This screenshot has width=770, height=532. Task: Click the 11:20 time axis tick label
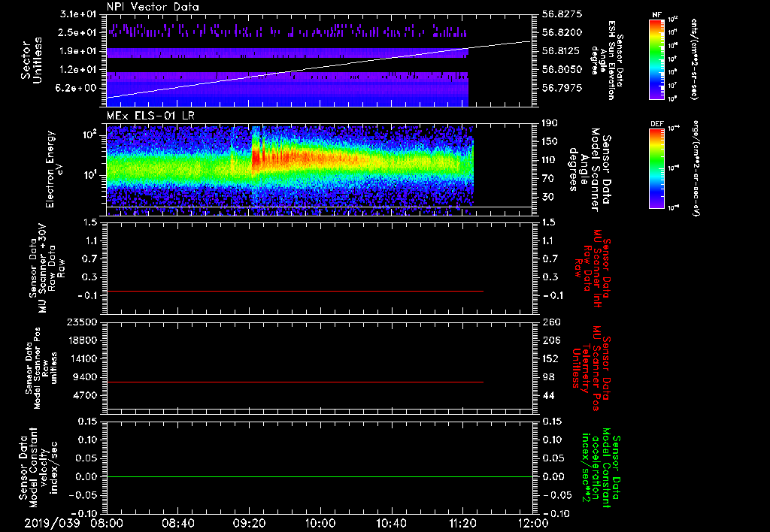click(462, 523)
